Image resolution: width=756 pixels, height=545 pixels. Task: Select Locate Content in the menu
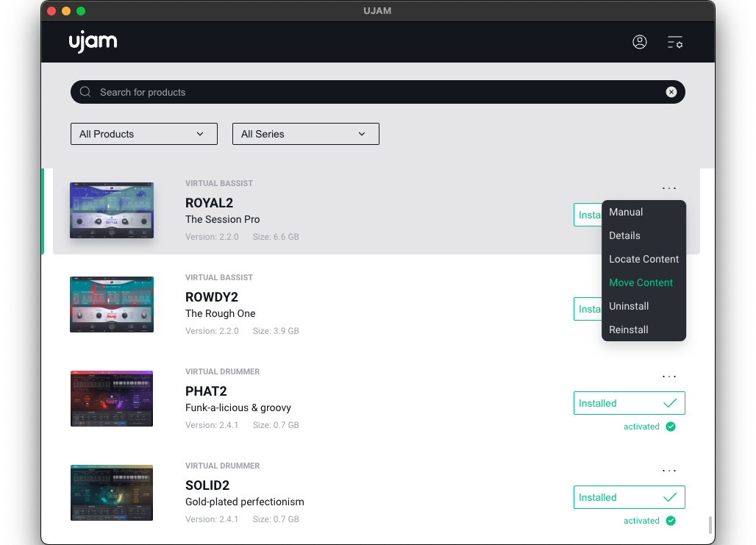(643, 259)
